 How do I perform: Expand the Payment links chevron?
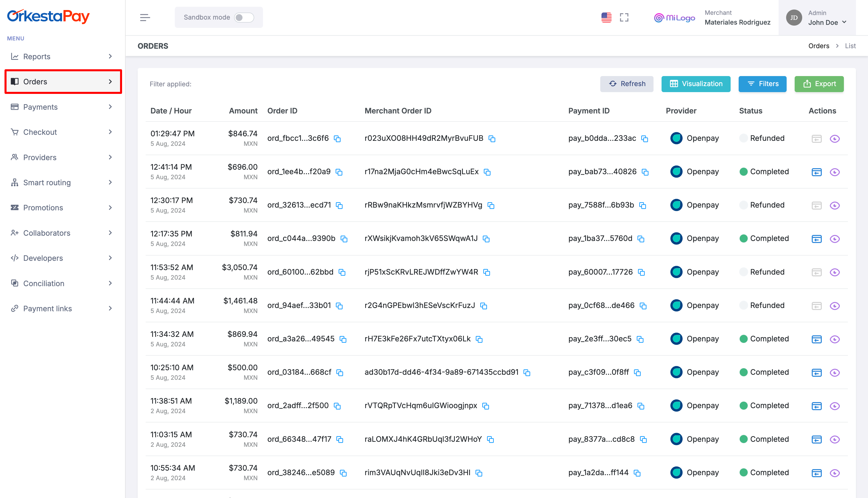[110, 308]
